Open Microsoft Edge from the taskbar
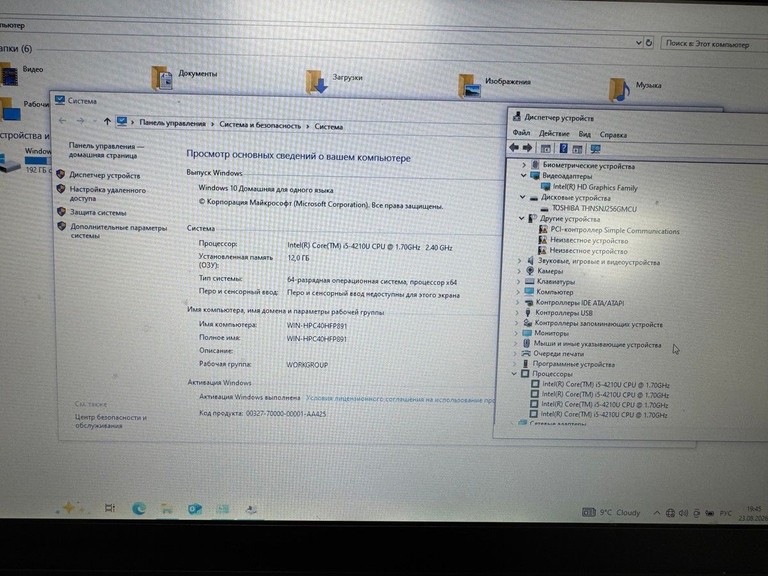The width and height of the screenshot is (768, 576). click(139, 509)
